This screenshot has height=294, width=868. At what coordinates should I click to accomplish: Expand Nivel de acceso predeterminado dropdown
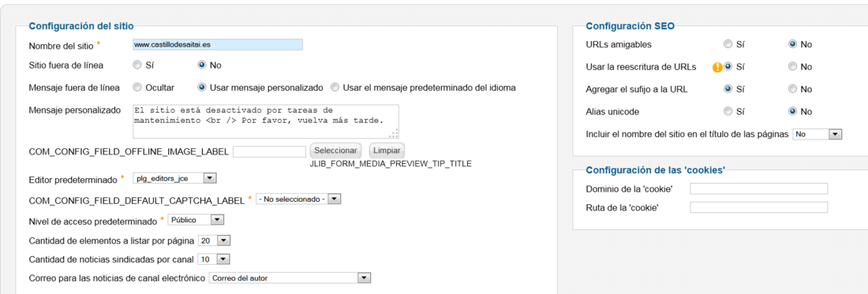[x=196, y=220]
